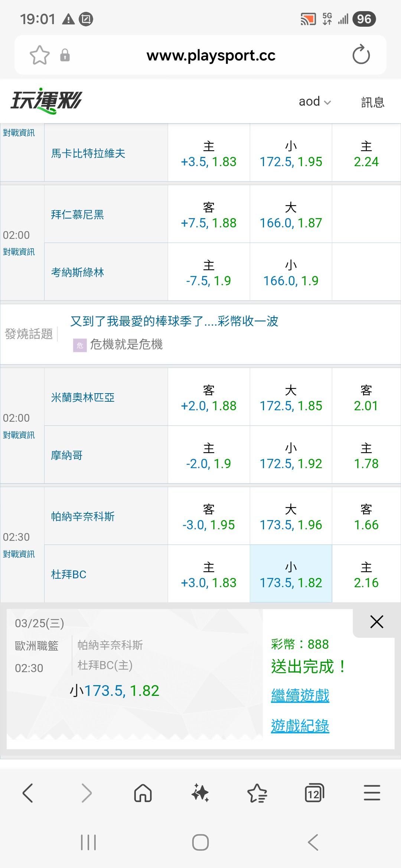Go back with browser back arrow

[28, 793]
